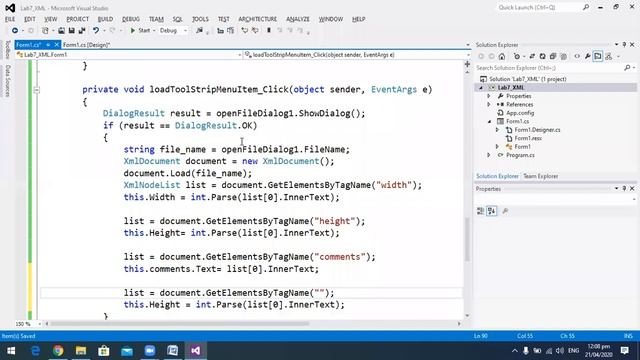Click the View Class Diagram icon
Image resolution: width=640 pixels, height=360 pixels.
pyautogui.click(x=609, y=57)
